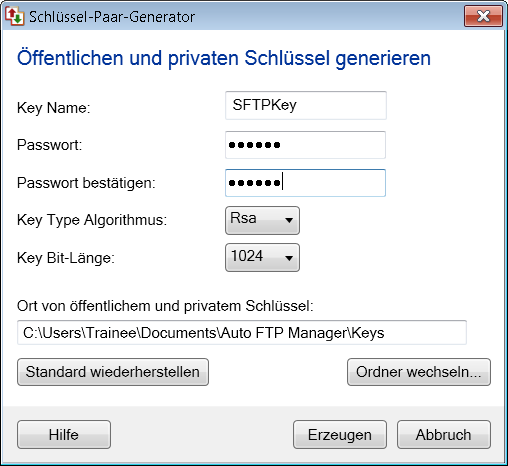Click Standard wiederherstellen button
The image size is (508, 466).
point(113,372)
